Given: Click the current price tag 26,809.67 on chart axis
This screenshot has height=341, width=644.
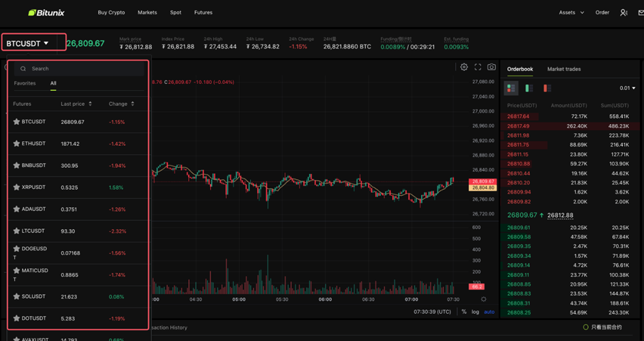Looking at the screenshot, I should [482, 181].
